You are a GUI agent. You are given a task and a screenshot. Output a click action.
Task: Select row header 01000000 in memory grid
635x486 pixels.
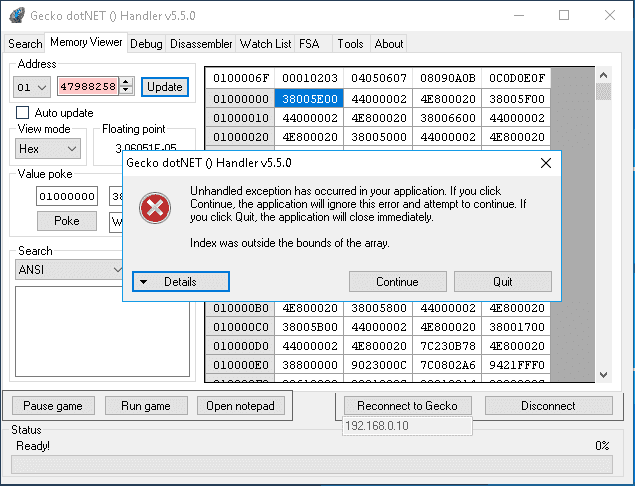click(241, 98)
